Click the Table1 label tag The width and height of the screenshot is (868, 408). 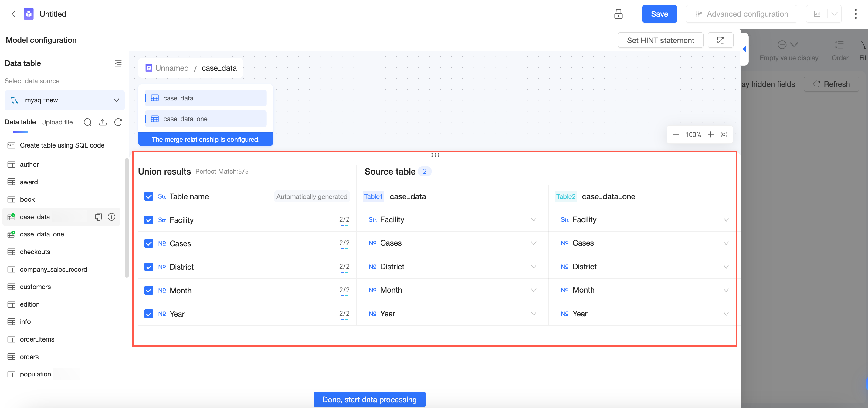coord(373,196)
